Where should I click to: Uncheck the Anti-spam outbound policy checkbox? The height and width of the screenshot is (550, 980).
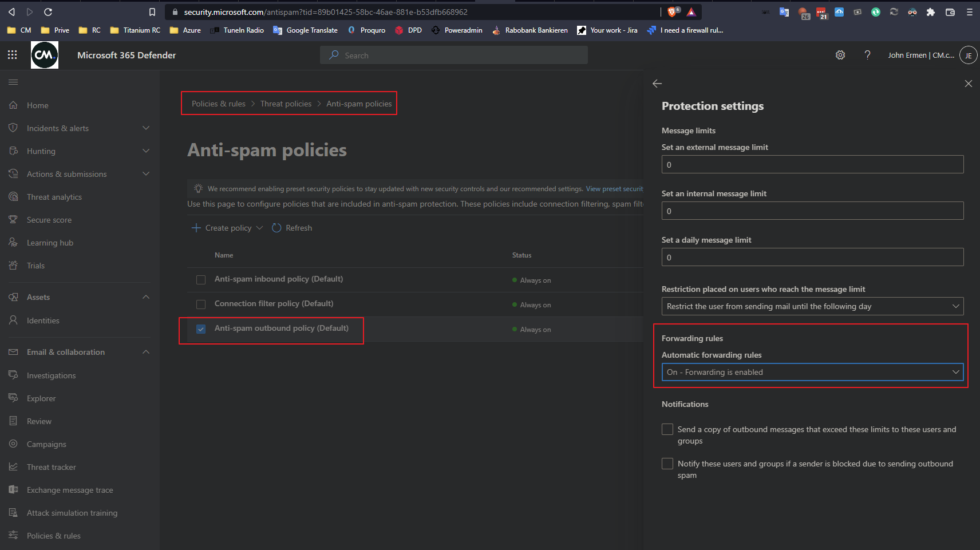click(x=201, y=329)
